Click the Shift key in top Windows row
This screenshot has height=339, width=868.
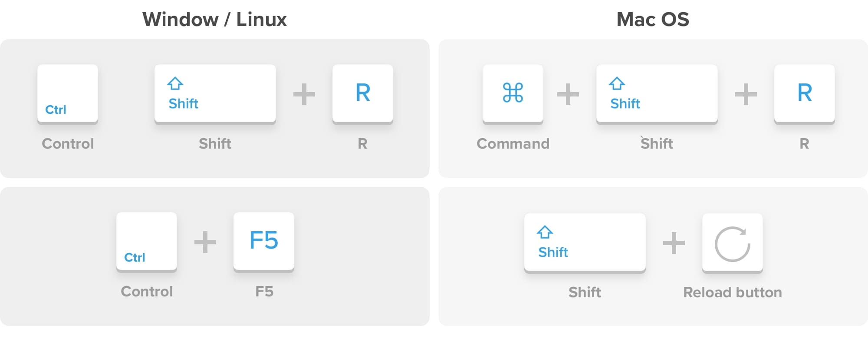pos(215,93)
